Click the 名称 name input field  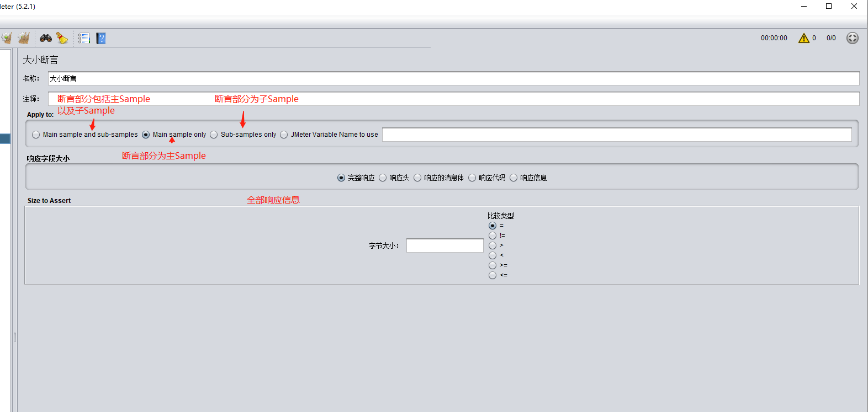tap(453, 78)
